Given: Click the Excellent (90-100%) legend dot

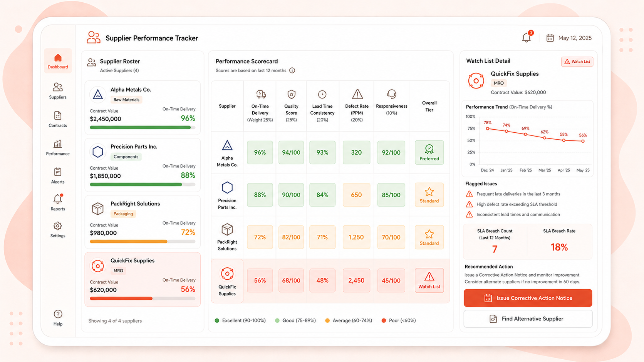Looking at the screenshot, I should (217, 320).
